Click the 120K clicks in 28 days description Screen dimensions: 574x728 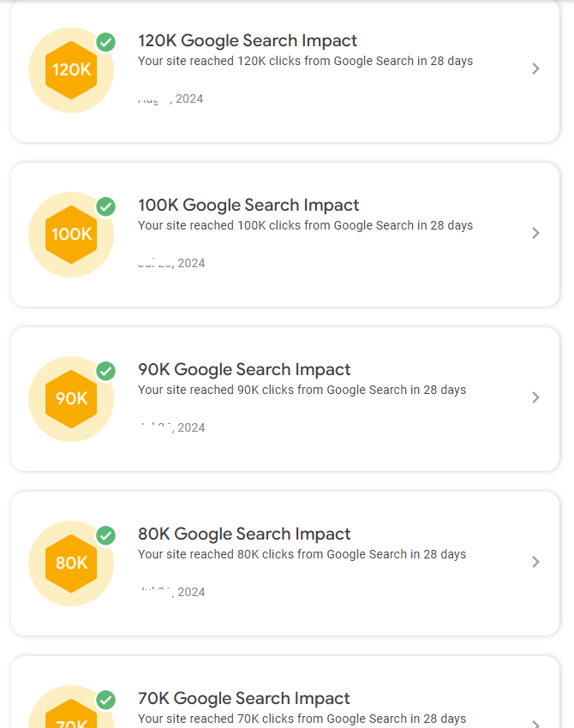tap(305, 61)
